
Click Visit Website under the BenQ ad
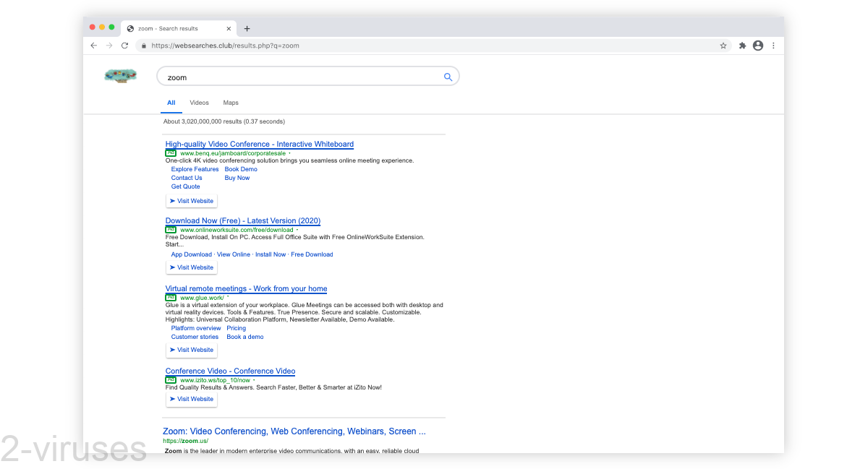click(191, 200)
